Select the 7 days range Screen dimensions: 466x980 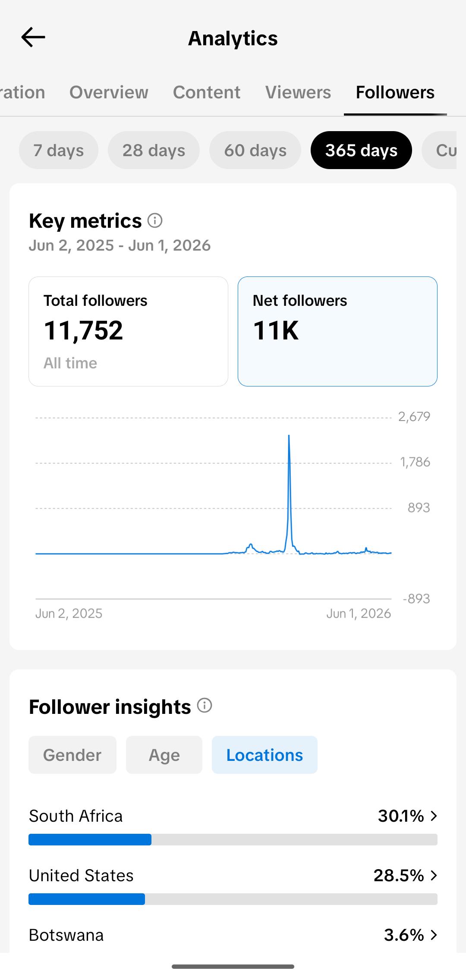pyautogui.click(x=59, y=150)
